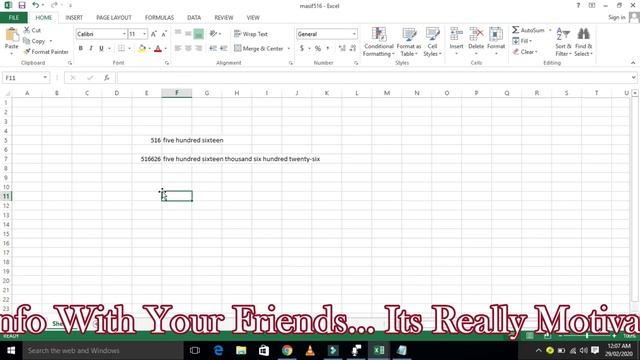Open Sort & Filter
Screen dimensions: 640x360
pos(563,42)
